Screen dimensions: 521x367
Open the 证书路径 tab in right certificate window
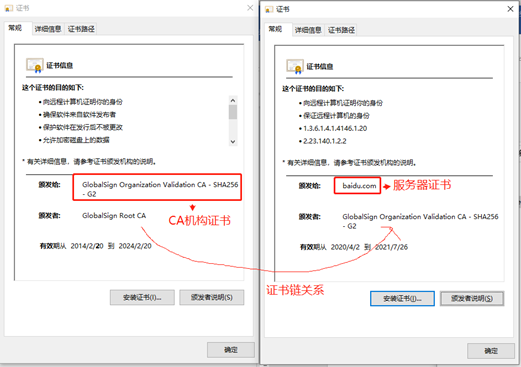[x=341, y=30]
